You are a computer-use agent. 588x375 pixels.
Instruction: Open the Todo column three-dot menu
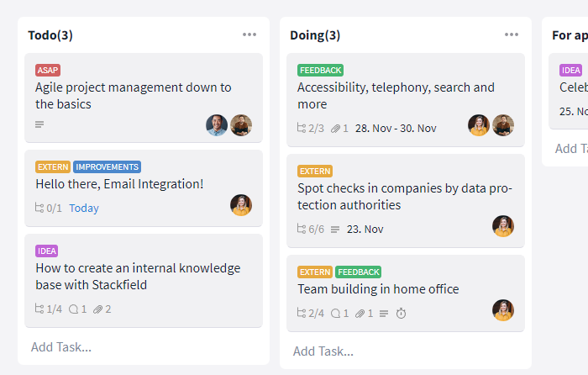point(249,34)
